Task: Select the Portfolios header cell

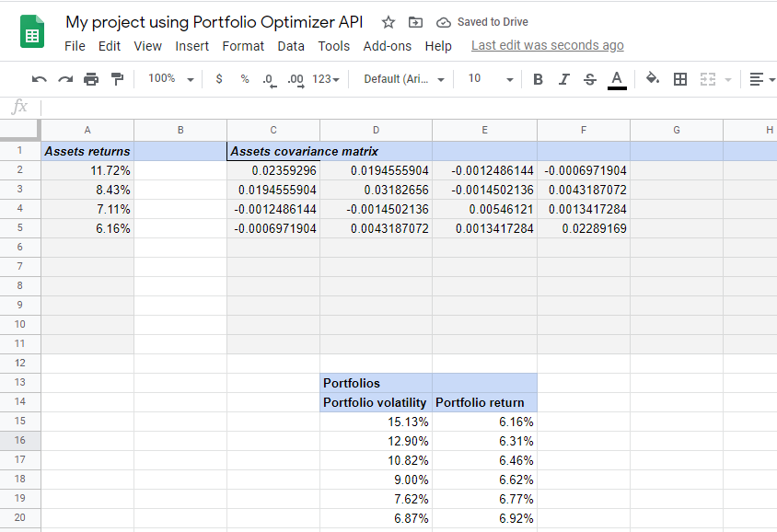Action: pos(377,383)
